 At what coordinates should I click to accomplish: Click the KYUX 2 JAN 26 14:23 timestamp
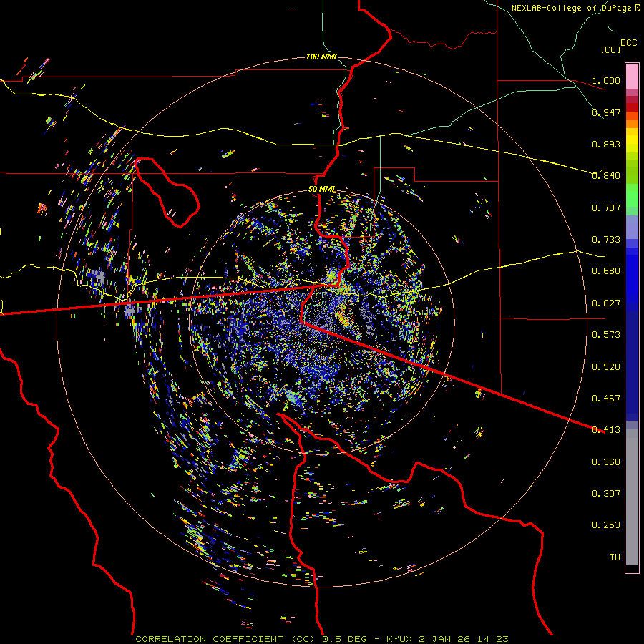447,639
